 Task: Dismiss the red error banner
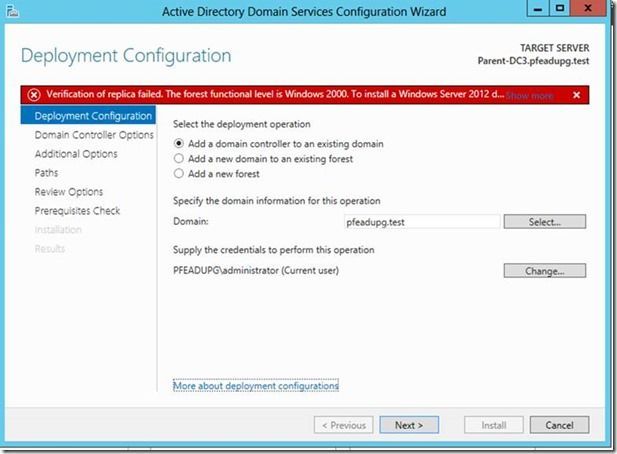pyautogui.click(x=576, y=95)
